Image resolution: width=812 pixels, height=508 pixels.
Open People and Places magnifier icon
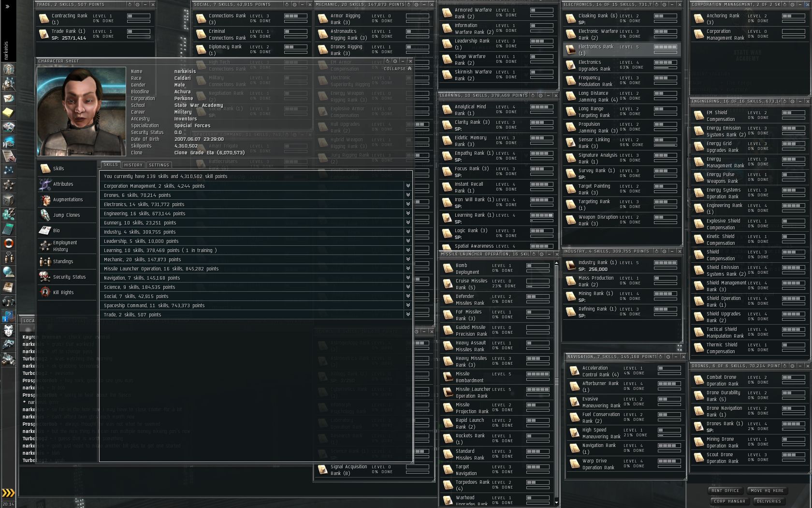(x=8, y=84)
